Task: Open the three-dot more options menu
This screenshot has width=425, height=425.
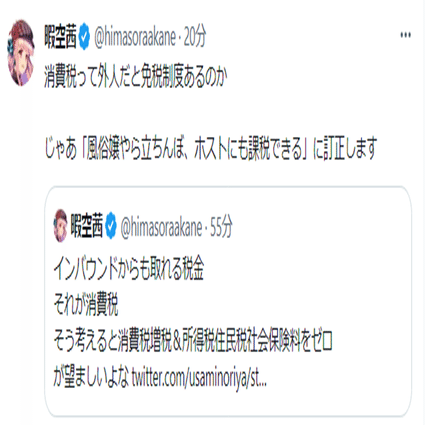Action: [x=405, y=35]
